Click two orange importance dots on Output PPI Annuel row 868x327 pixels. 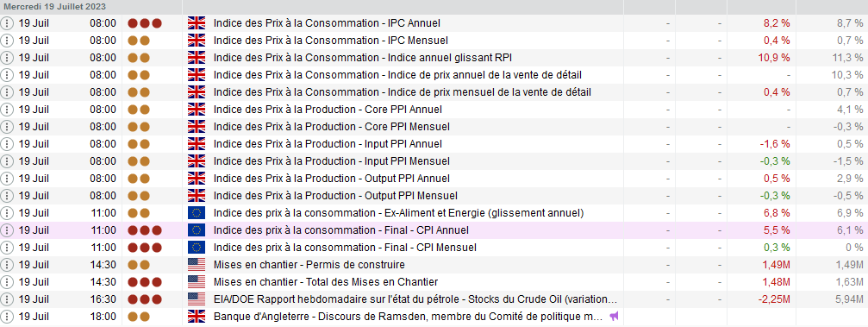point(139,179)
